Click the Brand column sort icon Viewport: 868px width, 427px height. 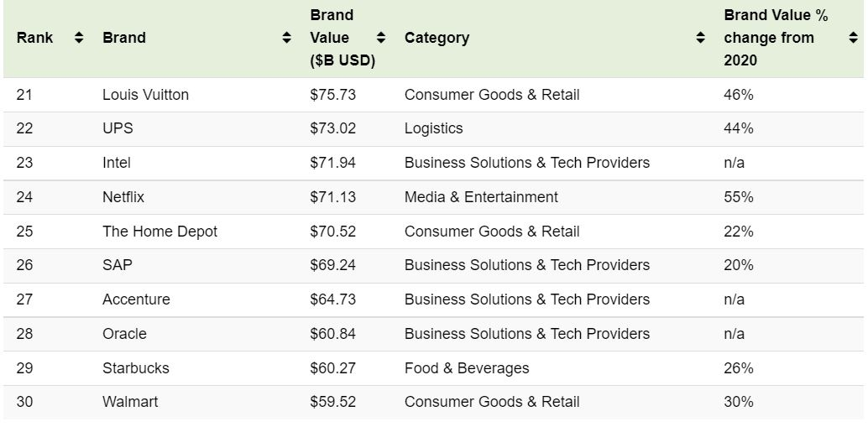pos(287,38)
